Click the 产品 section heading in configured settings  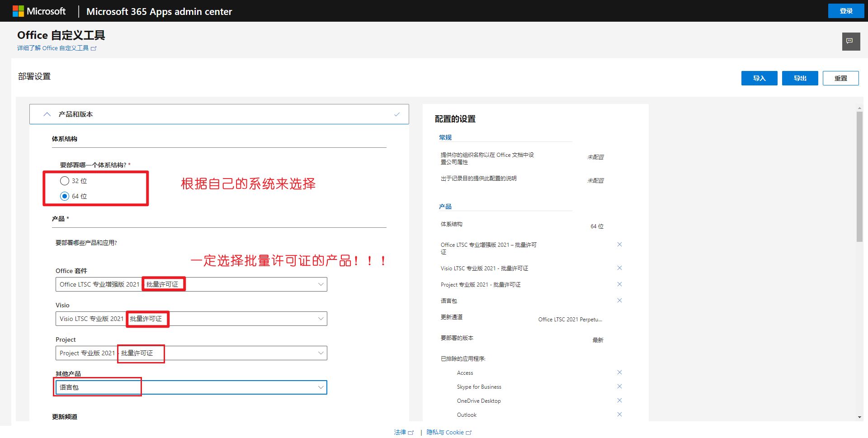(445, 207)
